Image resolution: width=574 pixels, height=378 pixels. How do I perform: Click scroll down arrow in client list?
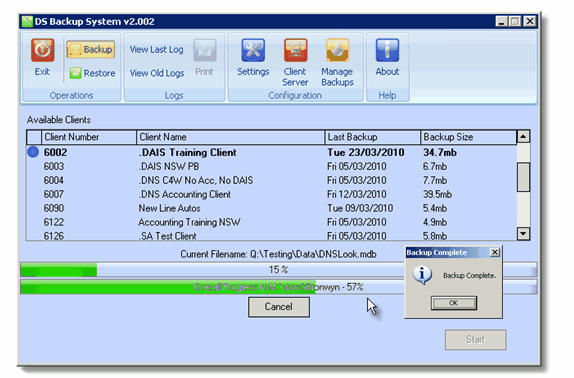point(523,233)
